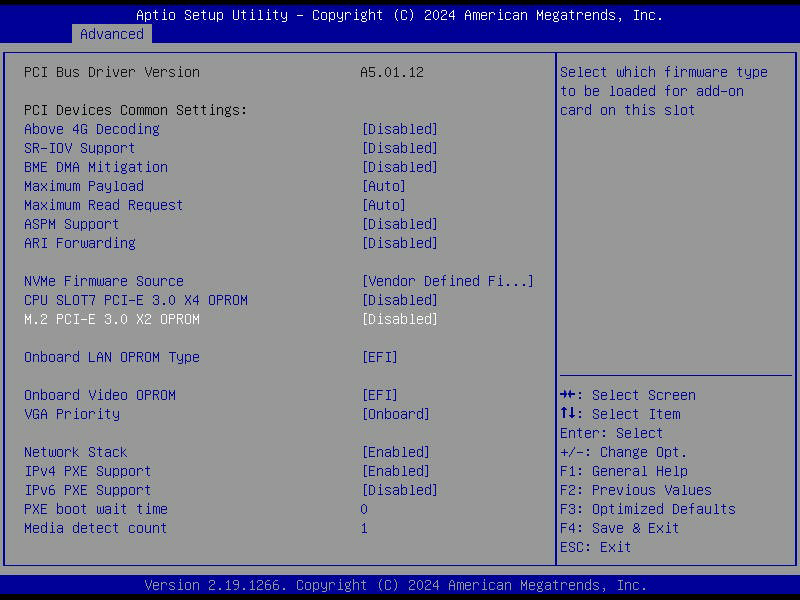Viewport: 800px width, 600px height.
Task: Open Maximum Payload dropdown
Action: coord(383,186)
